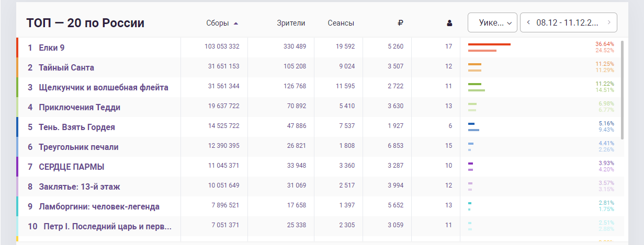Click the Тень. Взять Гордея title
Viewport: 644px width, 245px height.
pos(77,127)
